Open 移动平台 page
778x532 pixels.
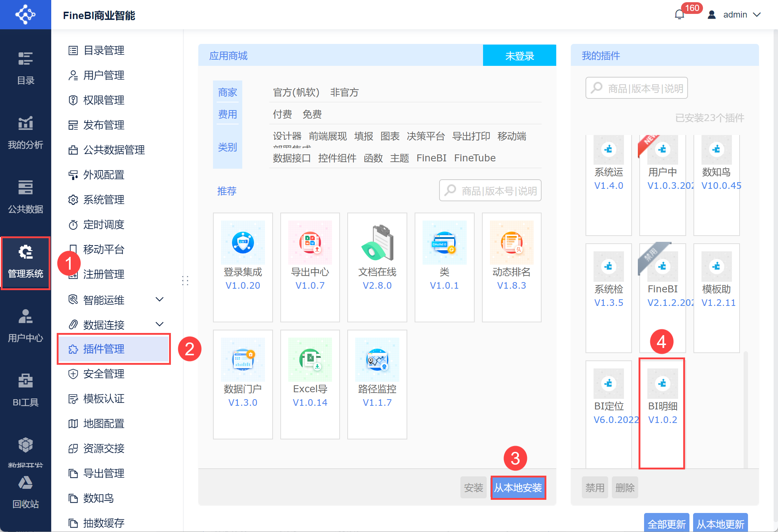click(97, 250)
